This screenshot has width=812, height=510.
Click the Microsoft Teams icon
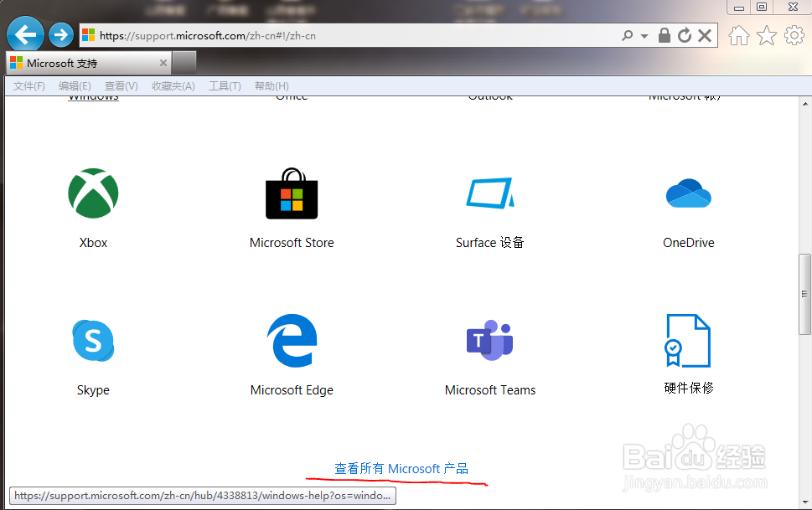click(x=490, y=341)
